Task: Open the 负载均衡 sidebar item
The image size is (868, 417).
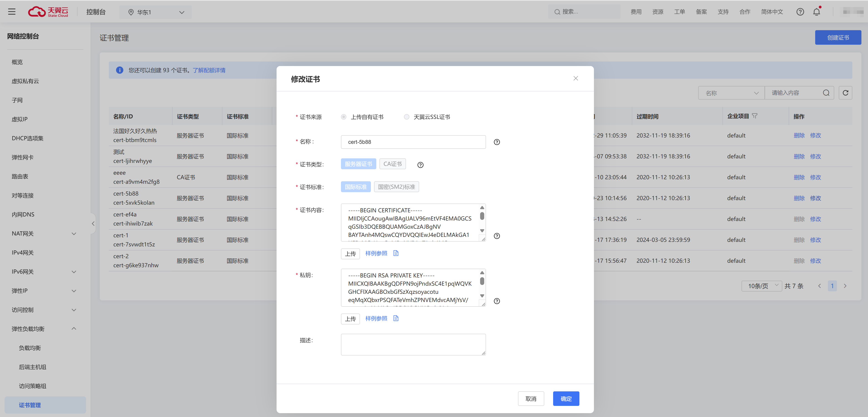Action: click(30, 348)
